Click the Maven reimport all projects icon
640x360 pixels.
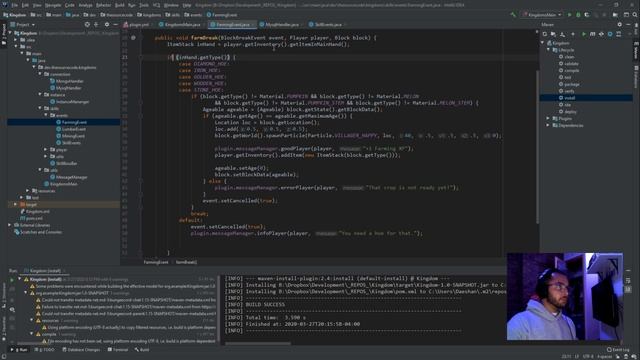[544, 34]
